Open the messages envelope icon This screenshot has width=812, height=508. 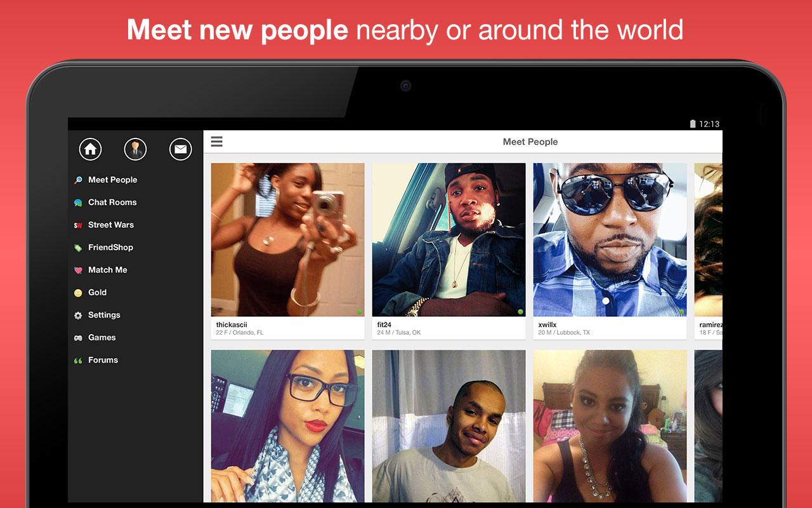point(181,149)
